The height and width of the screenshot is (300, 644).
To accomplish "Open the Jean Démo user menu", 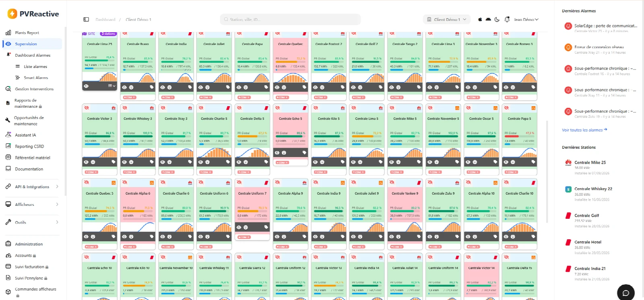I will click(x=526, y=19).
